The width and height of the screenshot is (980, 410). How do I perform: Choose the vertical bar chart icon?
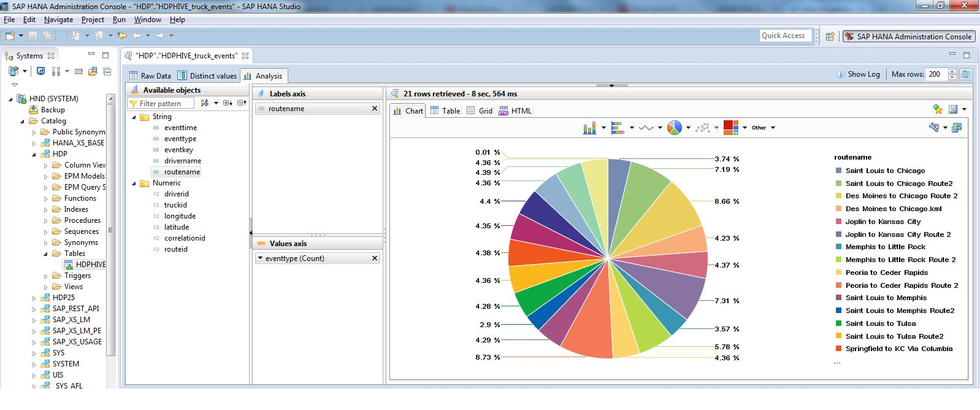(x=589, y=128)
